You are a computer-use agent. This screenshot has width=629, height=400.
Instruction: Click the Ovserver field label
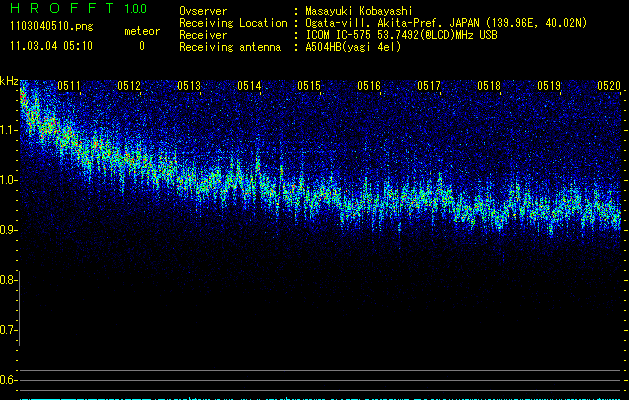pos(203,11)
